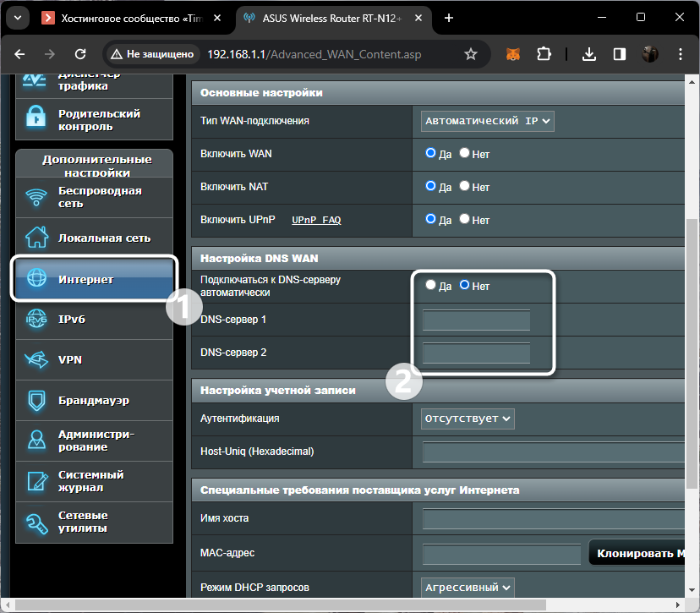Open the UPnP FAQ link
This screenshot has width=700, height=613.
pyautogui.click(x=316, y=220)
